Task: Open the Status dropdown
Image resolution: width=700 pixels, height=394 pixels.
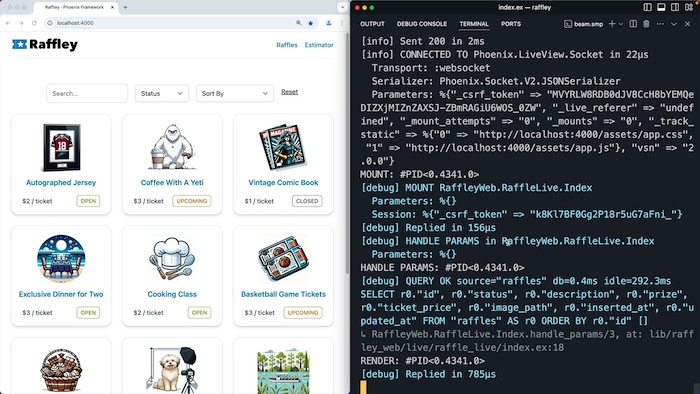Action: pyautogui.click(x=162, y=93)
